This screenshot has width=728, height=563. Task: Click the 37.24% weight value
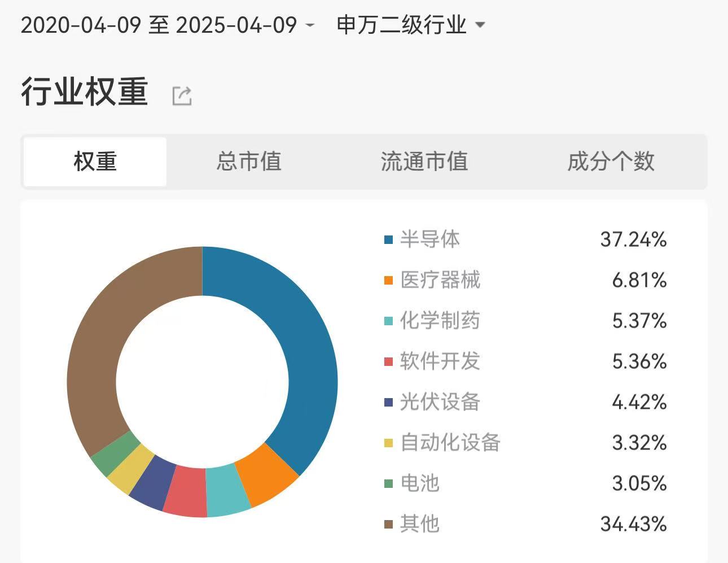pyautogui.click(x=633, y=239)
